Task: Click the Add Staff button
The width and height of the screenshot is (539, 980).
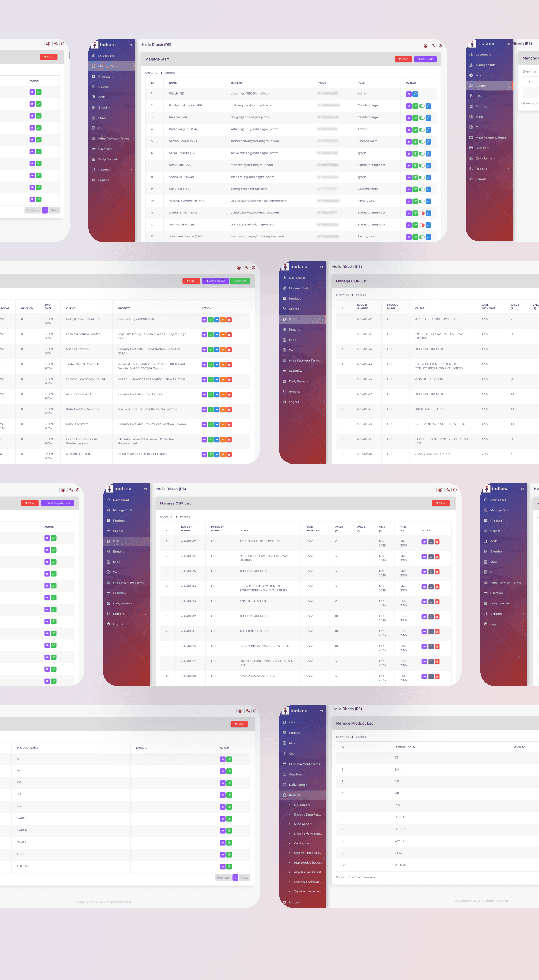Action: tap(426, 59)
